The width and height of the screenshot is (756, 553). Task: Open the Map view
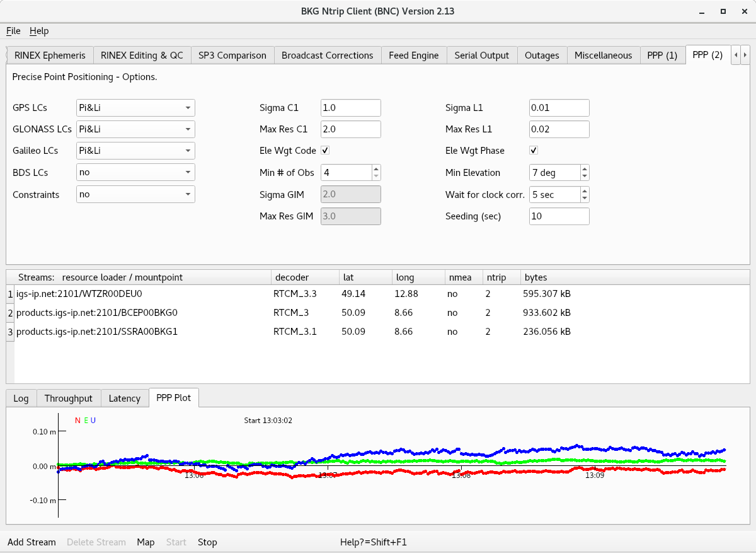(146, 542)
